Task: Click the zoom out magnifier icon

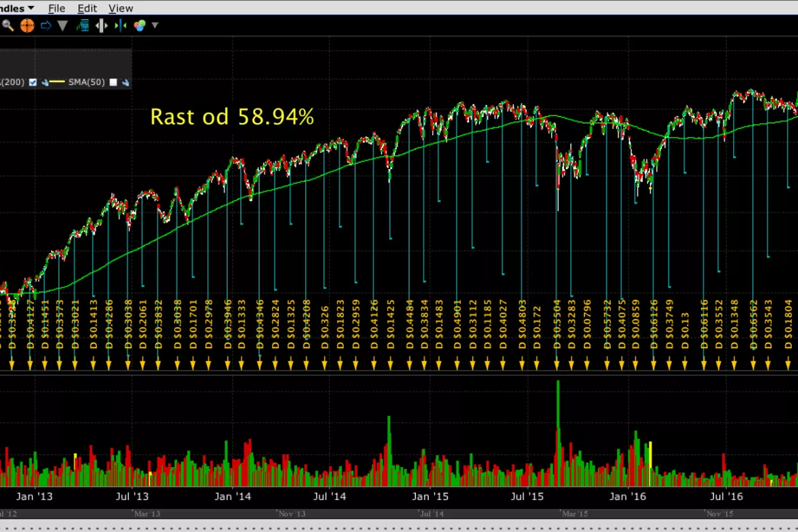Action: [8, 26]
